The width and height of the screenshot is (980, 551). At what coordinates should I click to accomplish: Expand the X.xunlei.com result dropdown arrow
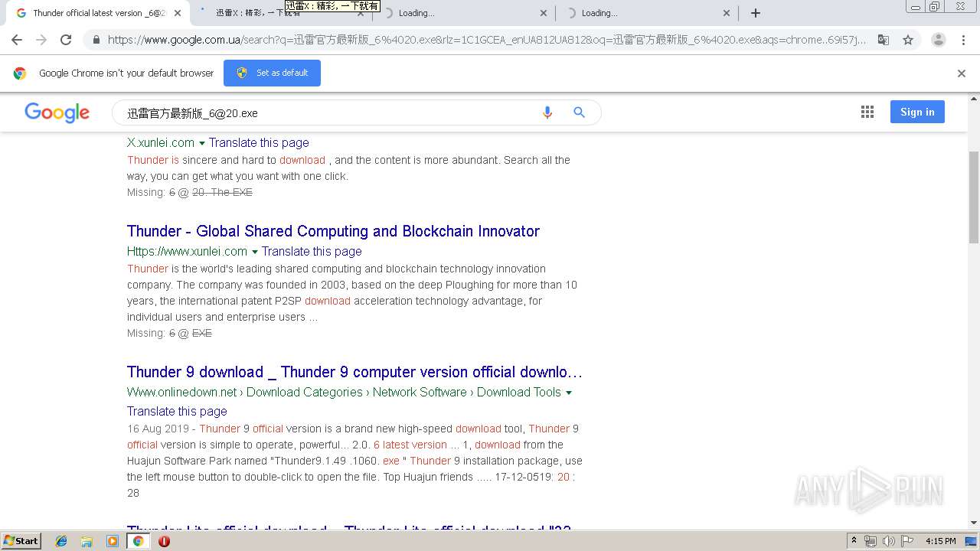tap(202, 143)
